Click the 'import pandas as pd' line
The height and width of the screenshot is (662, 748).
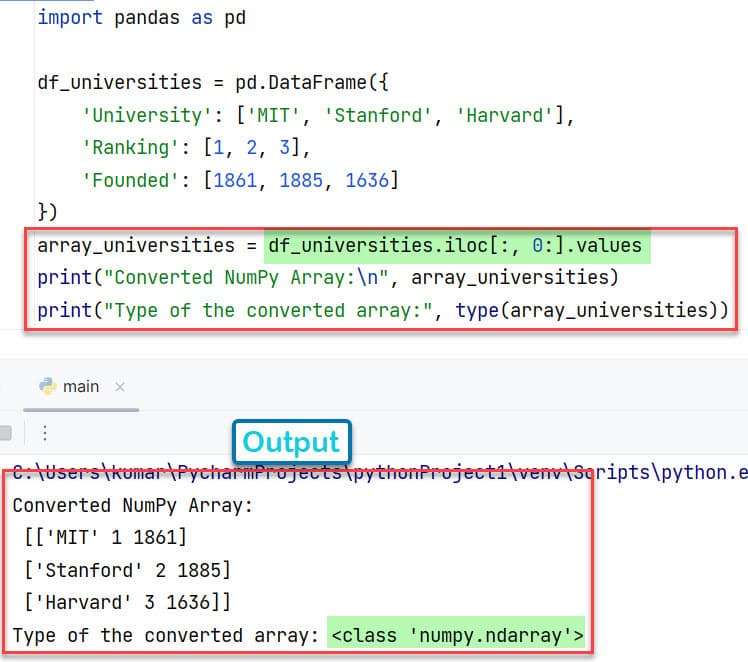pyautogui.click(x=142, y=18)
